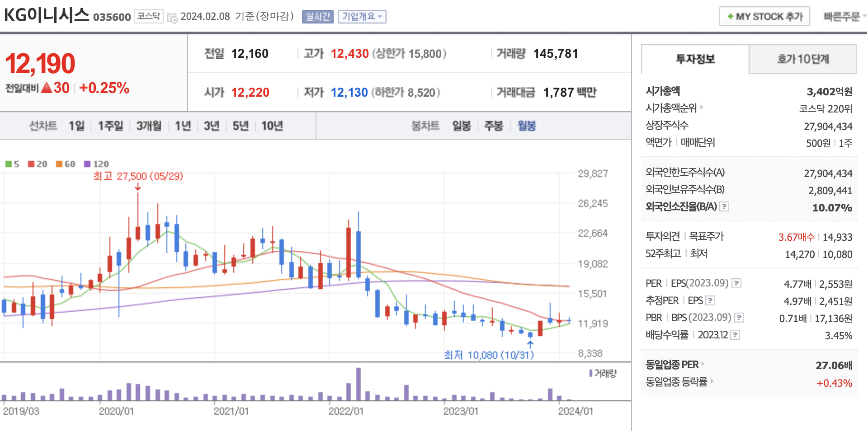Click the 투자의견 link
The width and height of the screenshot is (868, 431).
pyautogui.click(x=662, y=236)
